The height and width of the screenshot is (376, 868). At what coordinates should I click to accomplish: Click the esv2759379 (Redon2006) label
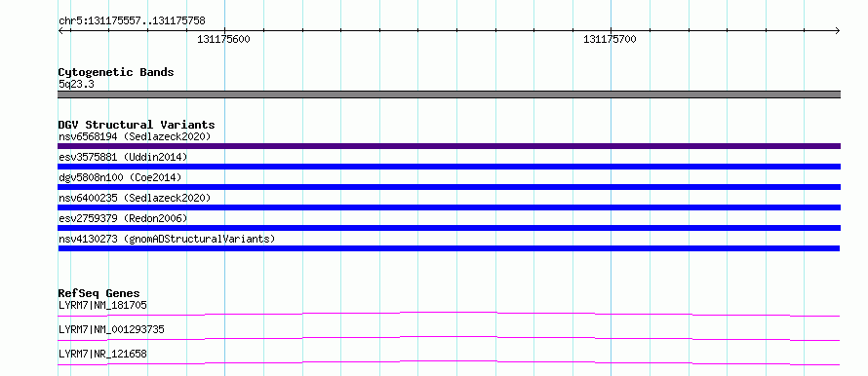click(x=123, y=218)
